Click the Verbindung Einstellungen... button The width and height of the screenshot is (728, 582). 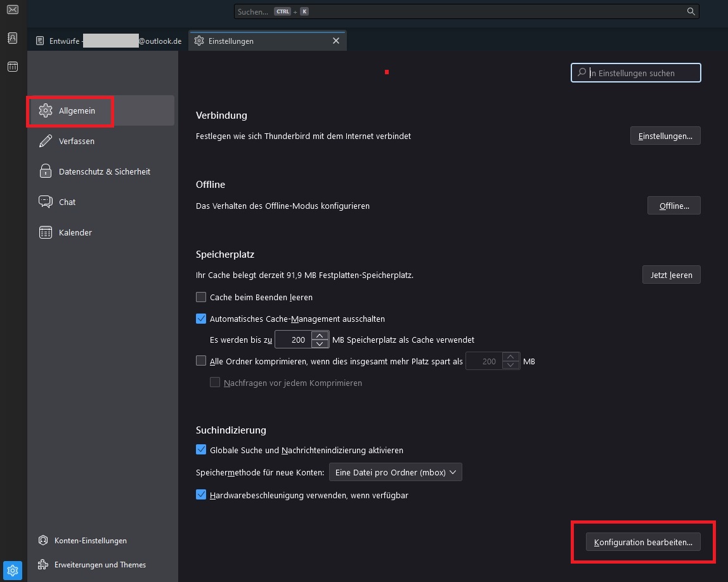click(x=665, y=136)
